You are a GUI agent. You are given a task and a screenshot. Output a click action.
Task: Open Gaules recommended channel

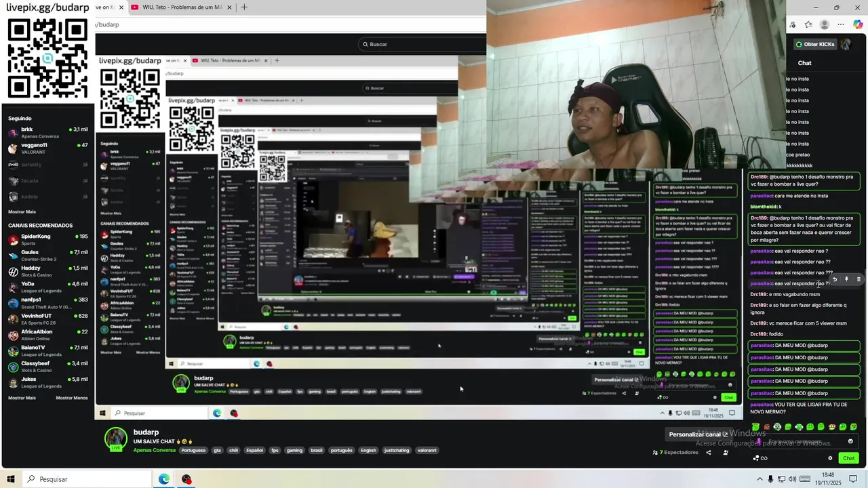[x=47, y=255]
